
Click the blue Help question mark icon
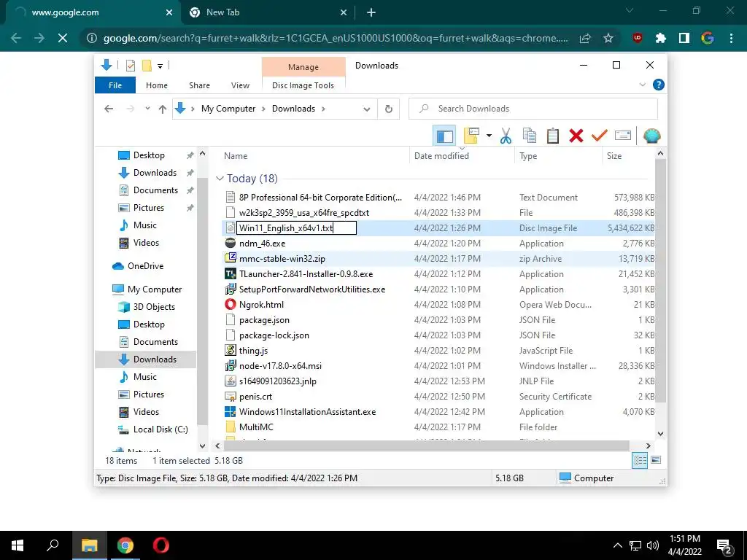click(659, 85)
